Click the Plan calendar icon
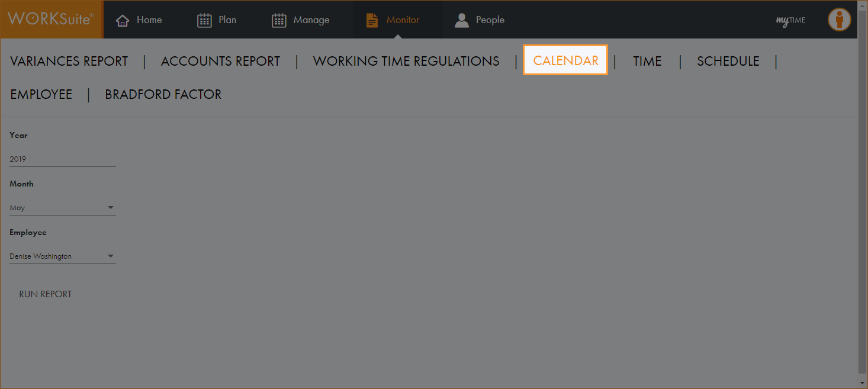 [204, 21]
